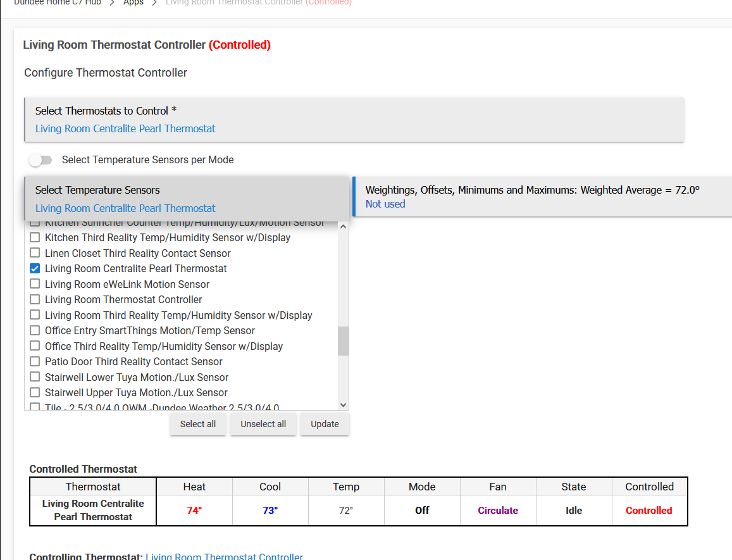732x560 pixels.
Task: Click Living Room Centralite Pearl Thermostat table cell
Action: (93, 510)
